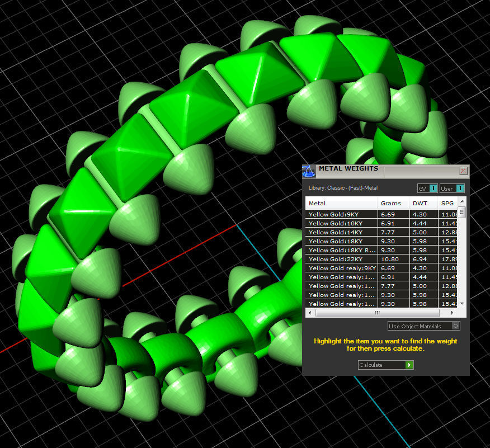The height and width of the screenshot is (448, 490).
Task: Click Grams 6.69 in Yellow Gold:9KY row
Action: click(393, 214)
